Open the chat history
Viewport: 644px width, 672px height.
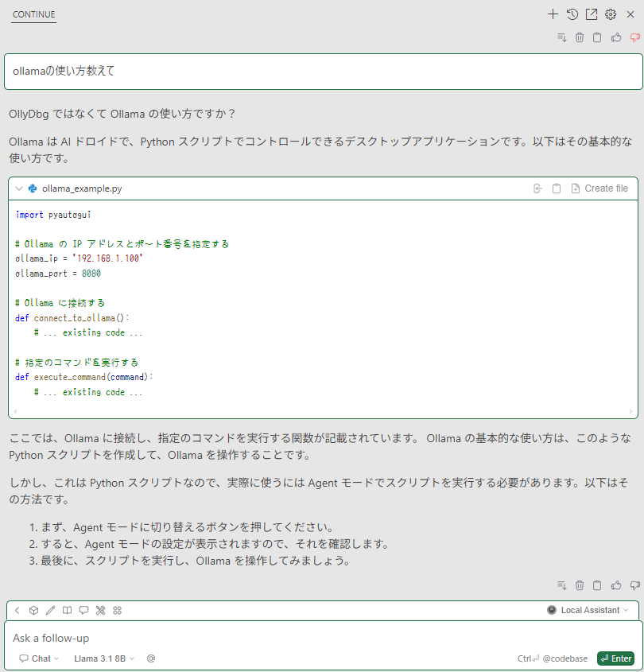(x=572, y=14)
